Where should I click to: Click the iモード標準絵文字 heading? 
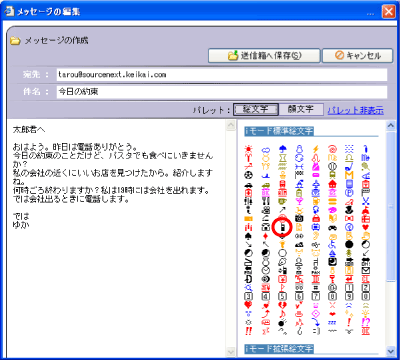point(279,131)
